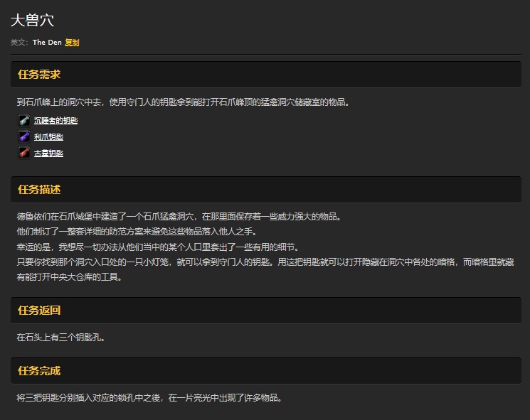The height and width of the screenshot is (420, 530).
Task: Click the English name "The Den"
Action: [47, 43]
